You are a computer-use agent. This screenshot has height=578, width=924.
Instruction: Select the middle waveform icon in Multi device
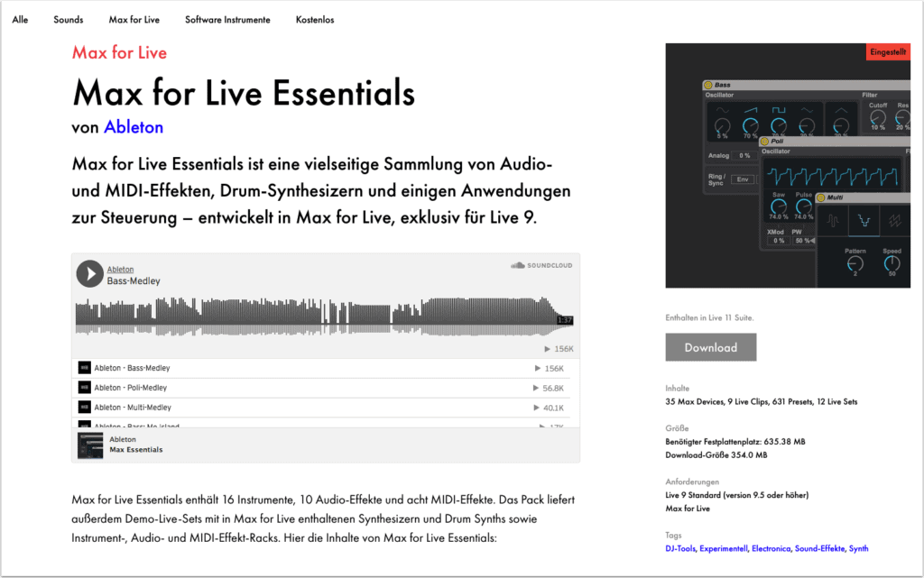(865, 219)
